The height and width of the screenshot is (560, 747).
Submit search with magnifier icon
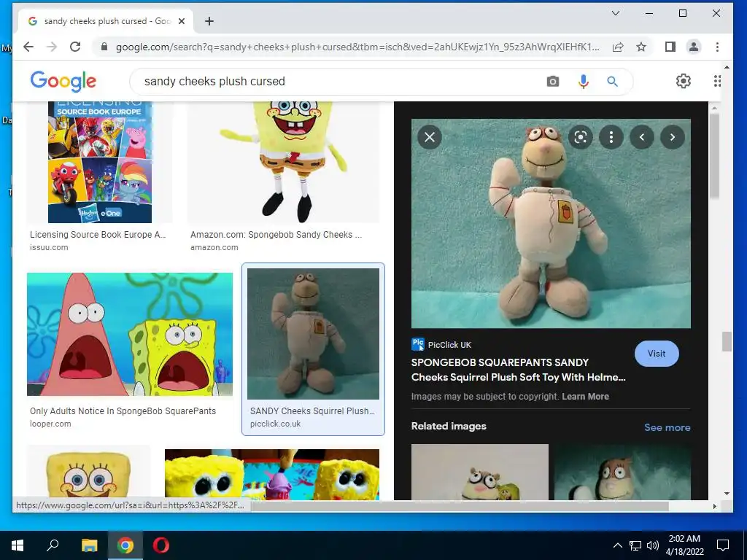point(612,82)
